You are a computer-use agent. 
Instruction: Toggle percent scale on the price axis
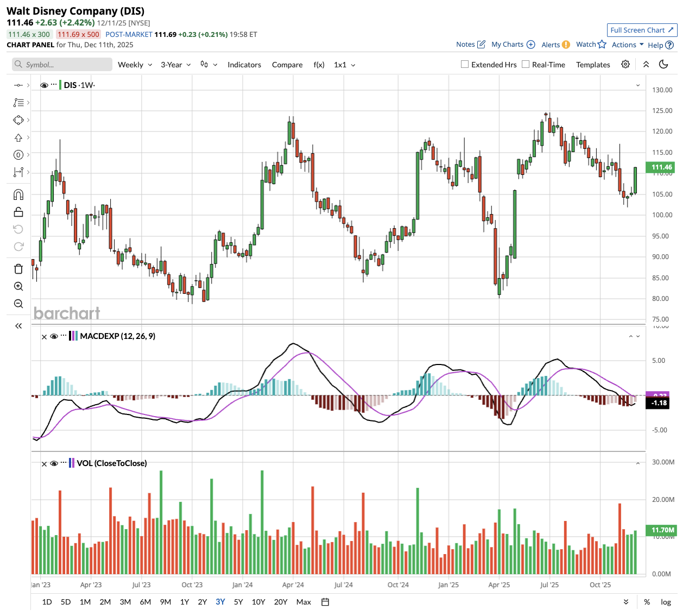[647, 602]
